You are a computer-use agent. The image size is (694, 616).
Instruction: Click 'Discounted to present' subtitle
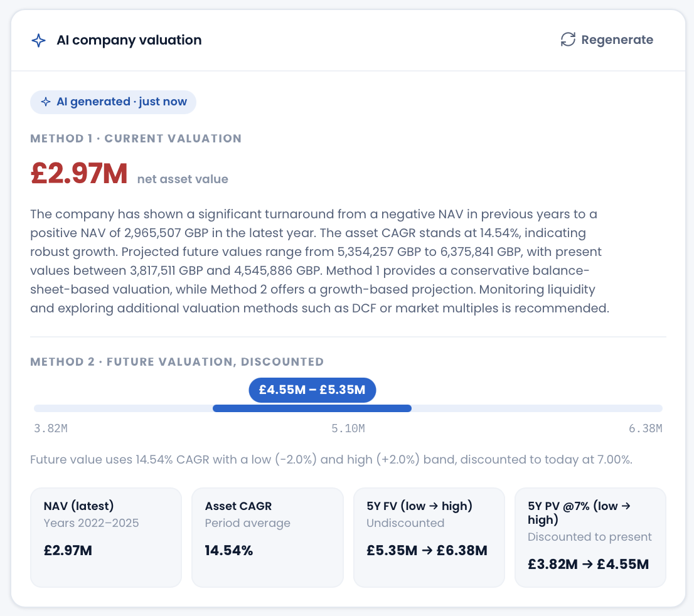pyautogui.click(x=590, y=537)
